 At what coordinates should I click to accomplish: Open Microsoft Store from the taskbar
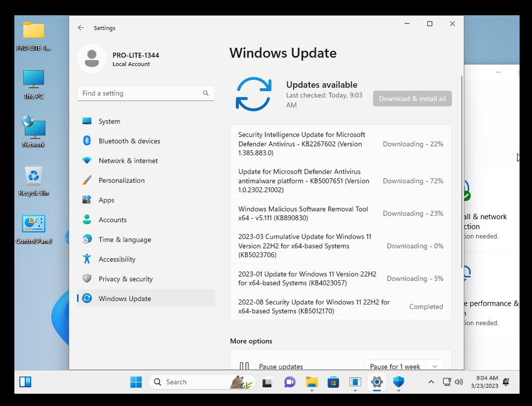pos(333,382)
